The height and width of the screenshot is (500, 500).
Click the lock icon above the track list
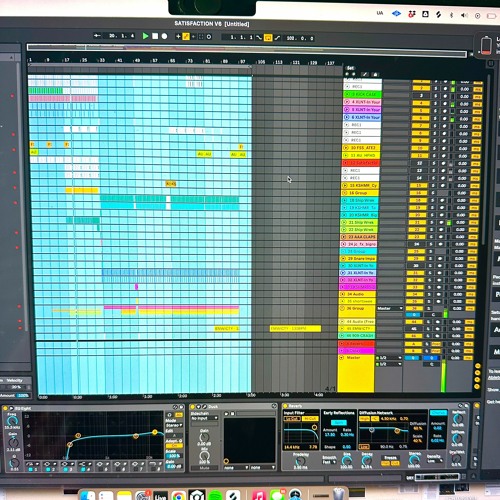375,74
